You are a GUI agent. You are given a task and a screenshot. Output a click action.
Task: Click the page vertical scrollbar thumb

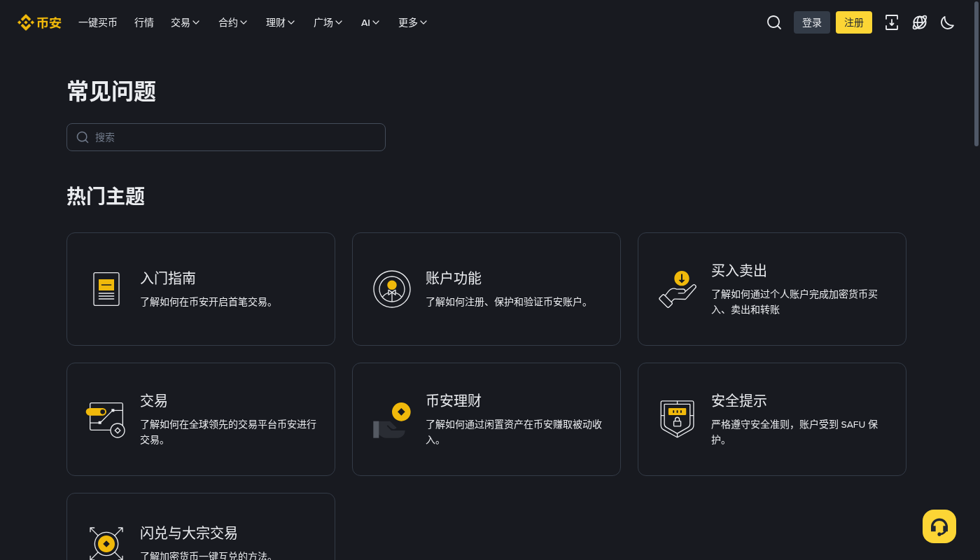(976, 73)
